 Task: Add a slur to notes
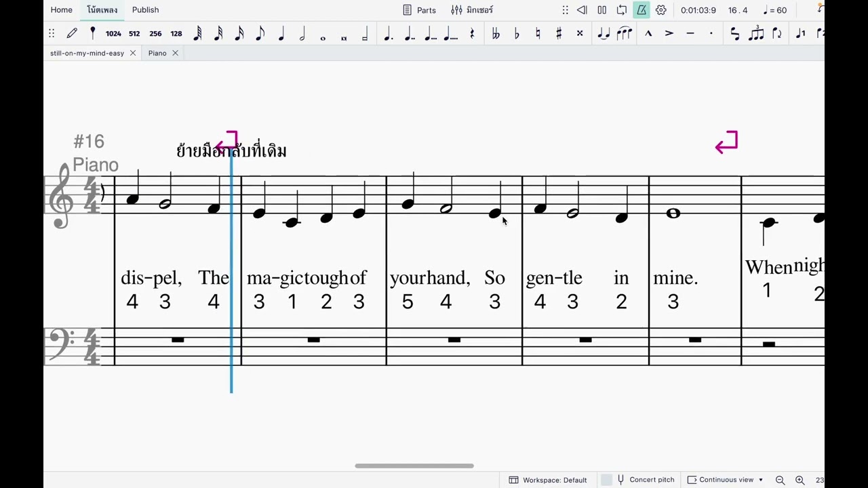(x=625, y=33)
